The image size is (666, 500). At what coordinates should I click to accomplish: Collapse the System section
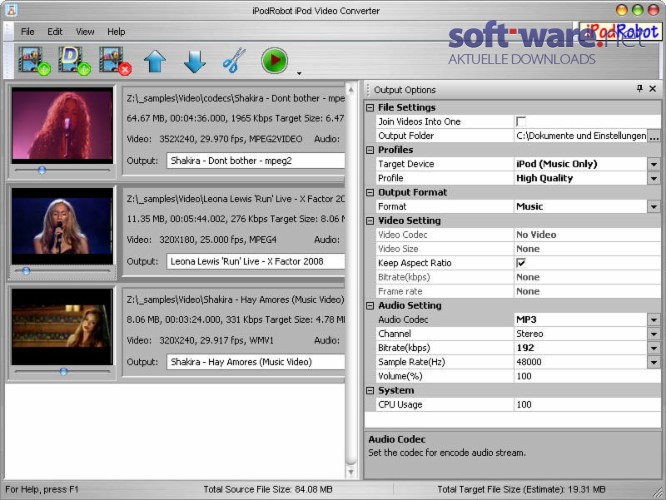pyautogui.click(x=370, y=390)
